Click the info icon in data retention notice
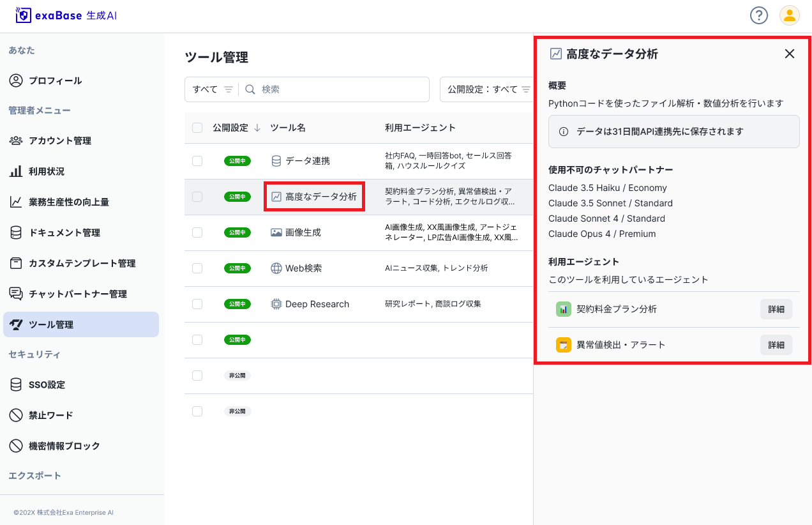812x525 pixels. pos(564,132)
